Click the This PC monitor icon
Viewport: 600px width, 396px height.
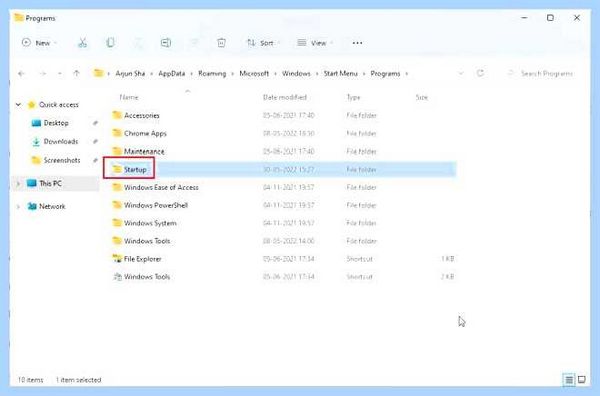[x=32, y=183]
